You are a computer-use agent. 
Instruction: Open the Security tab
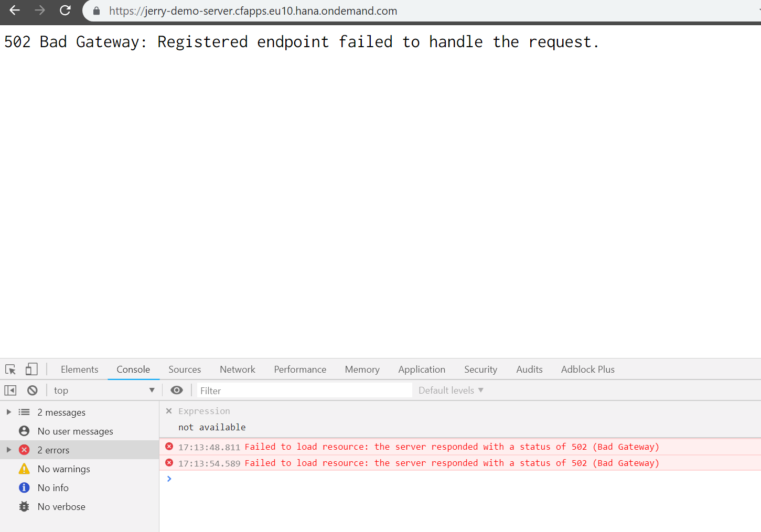click(x=480, y=370)
